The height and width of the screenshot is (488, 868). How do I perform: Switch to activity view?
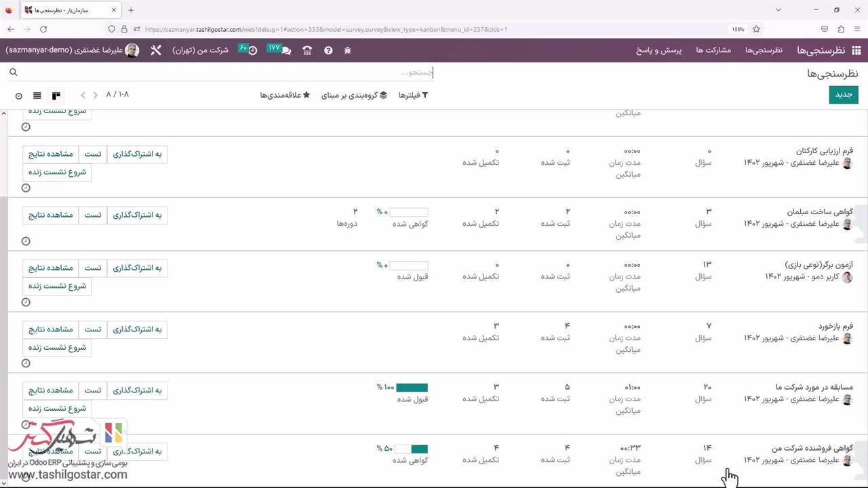click(x=18, y=96)
